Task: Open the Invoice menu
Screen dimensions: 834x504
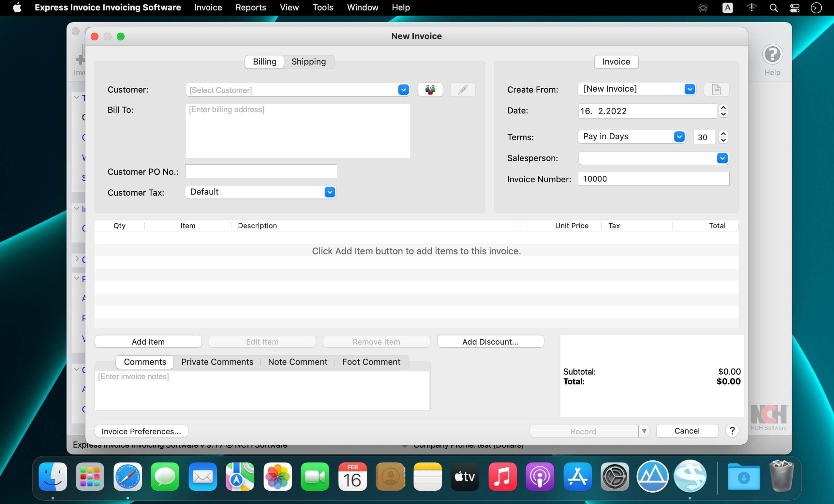Action: click(208, 7)
